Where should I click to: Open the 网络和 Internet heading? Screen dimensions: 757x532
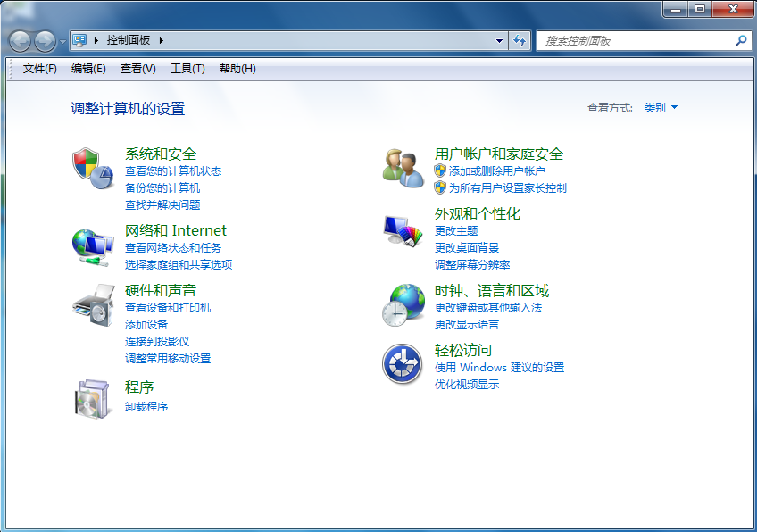[176, 230]
